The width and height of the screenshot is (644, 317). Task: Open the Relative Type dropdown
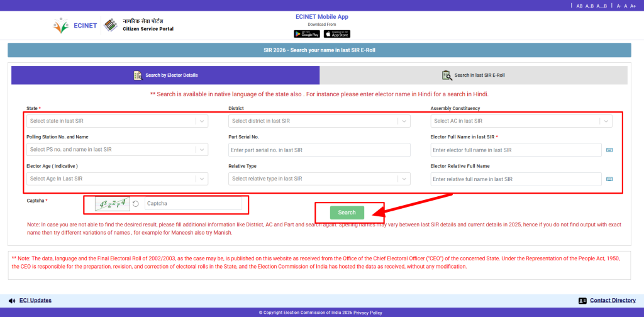[319, 179]
